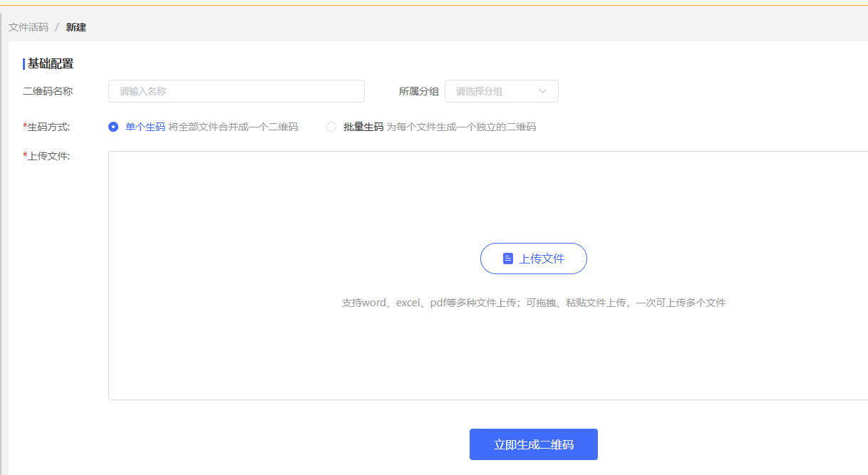Click the 基础配置 section heading
Image resolution: width=868 pixels, height=475 pixels.
pos(51,63)
